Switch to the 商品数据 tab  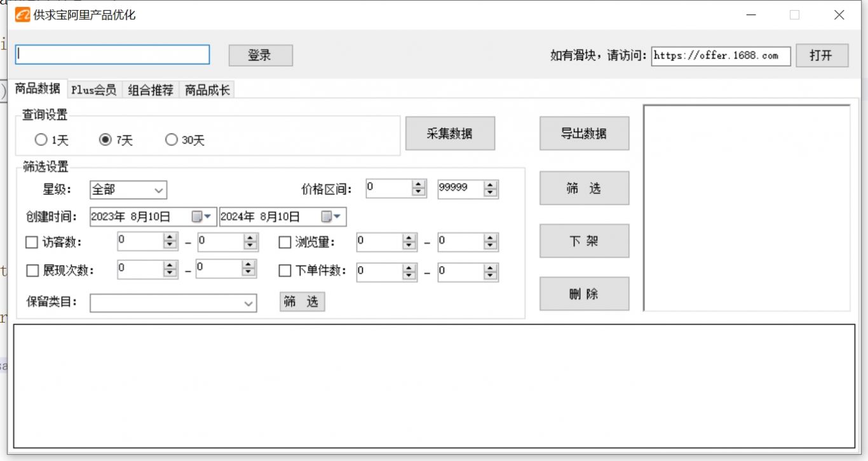[37, 89]
